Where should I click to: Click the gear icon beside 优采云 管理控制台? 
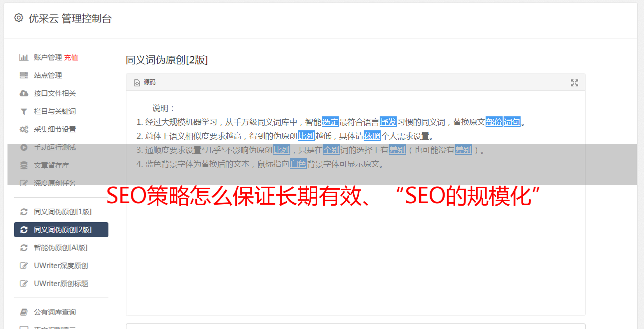[x=18, y=18]
